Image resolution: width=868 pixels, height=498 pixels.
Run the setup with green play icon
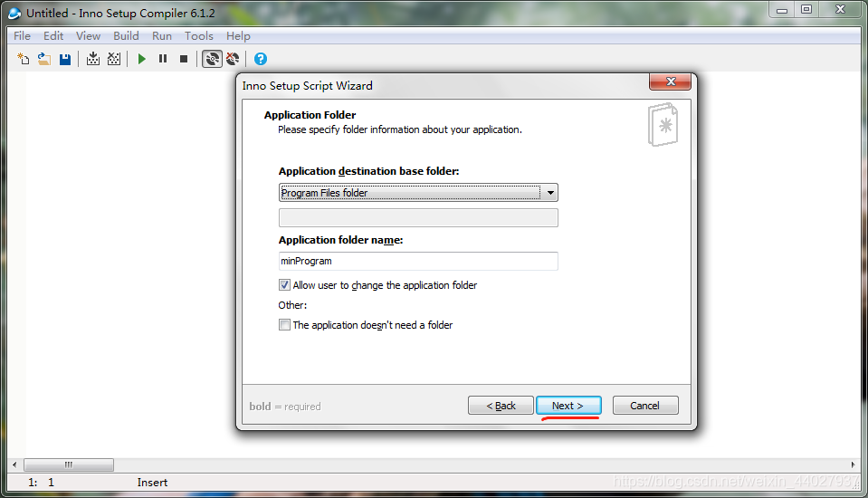pos(142,59)
